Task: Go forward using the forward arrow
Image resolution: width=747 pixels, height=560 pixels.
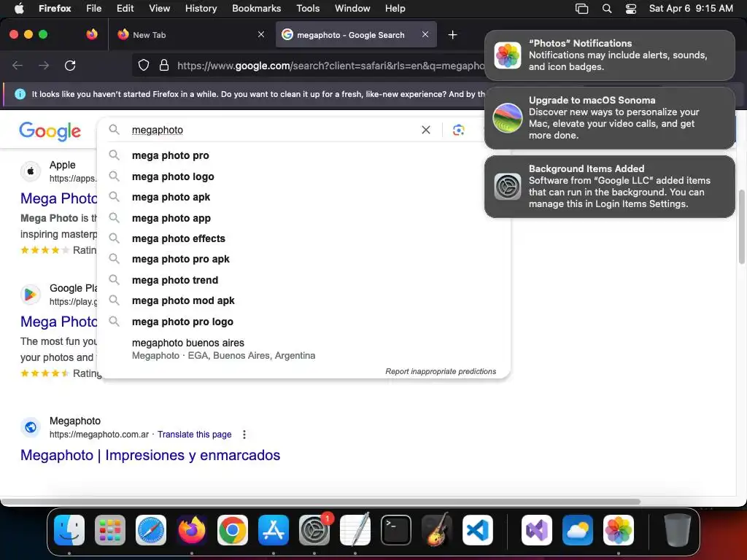Action: tap(44, 65)
